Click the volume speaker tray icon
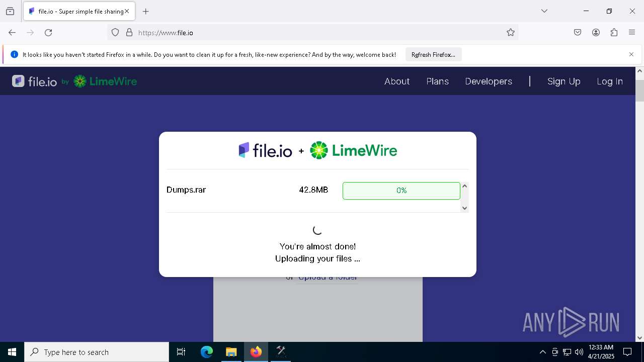644x362 pixels. pos(579,352)
